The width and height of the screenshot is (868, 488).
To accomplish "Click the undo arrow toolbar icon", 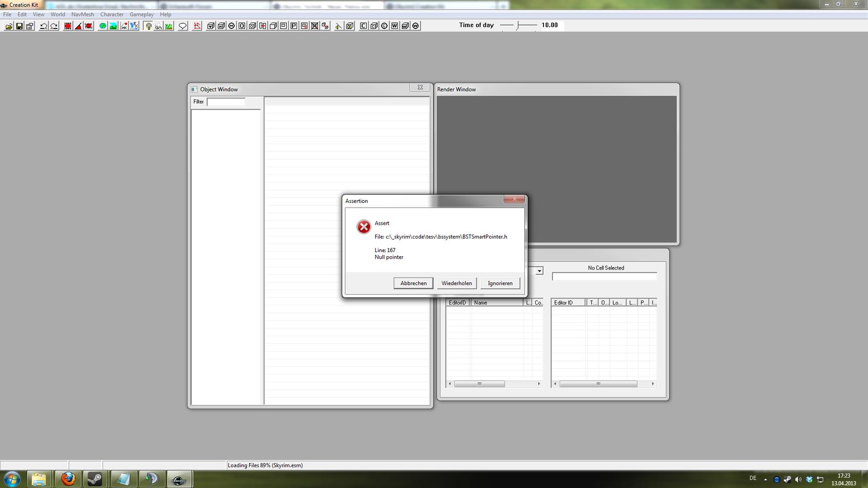I will [43, 26].
